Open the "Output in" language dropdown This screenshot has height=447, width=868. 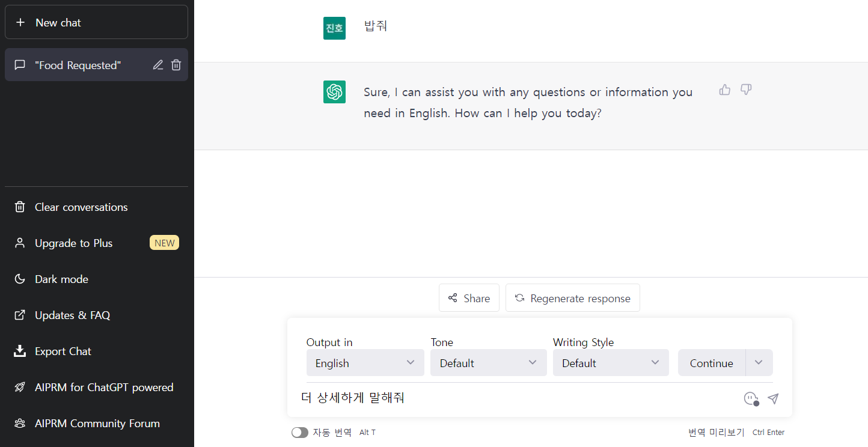tap(365, 362)
